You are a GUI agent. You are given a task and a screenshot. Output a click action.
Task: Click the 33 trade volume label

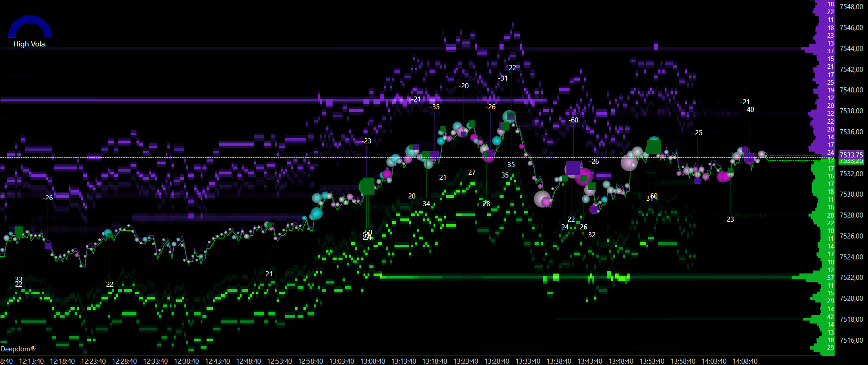(x=19, y=279)
